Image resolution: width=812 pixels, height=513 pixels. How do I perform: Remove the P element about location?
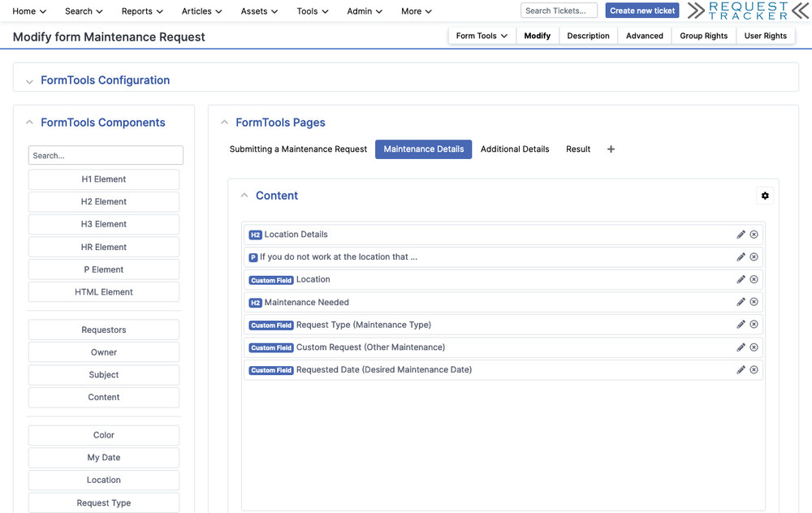754,256
